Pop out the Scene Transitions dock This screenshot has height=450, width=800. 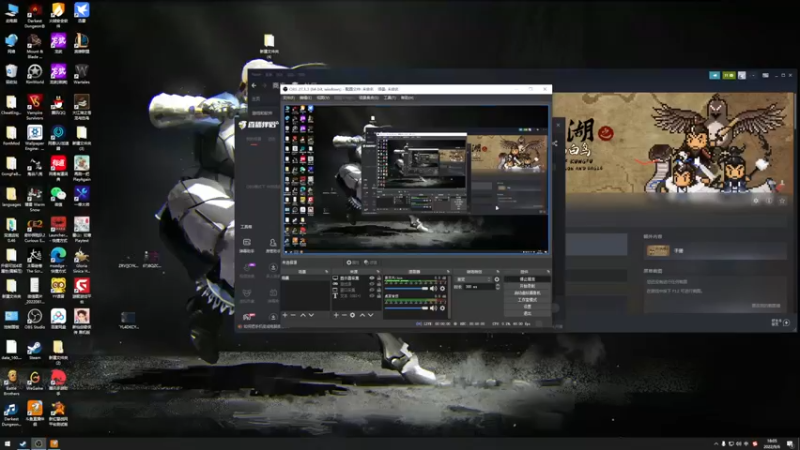(498, 271)
